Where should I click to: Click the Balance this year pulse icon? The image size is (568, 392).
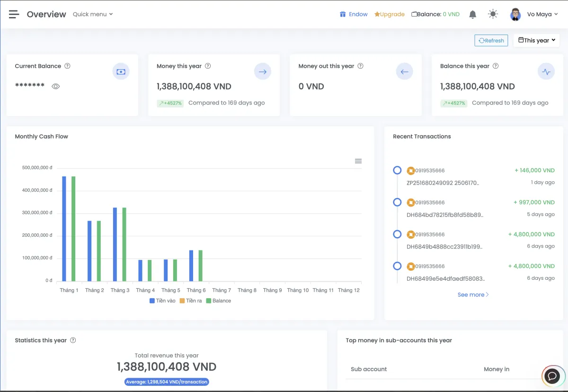click(x=546, y=72)
